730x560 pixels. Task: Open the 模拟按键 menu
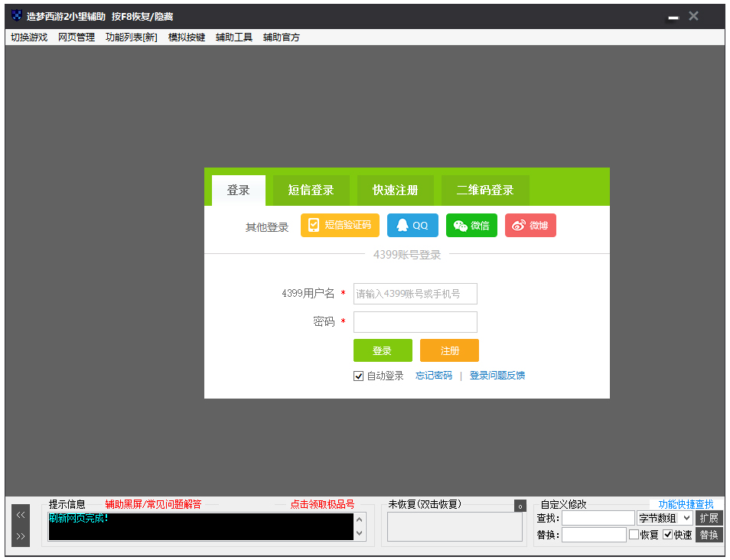tap(186, 37)
